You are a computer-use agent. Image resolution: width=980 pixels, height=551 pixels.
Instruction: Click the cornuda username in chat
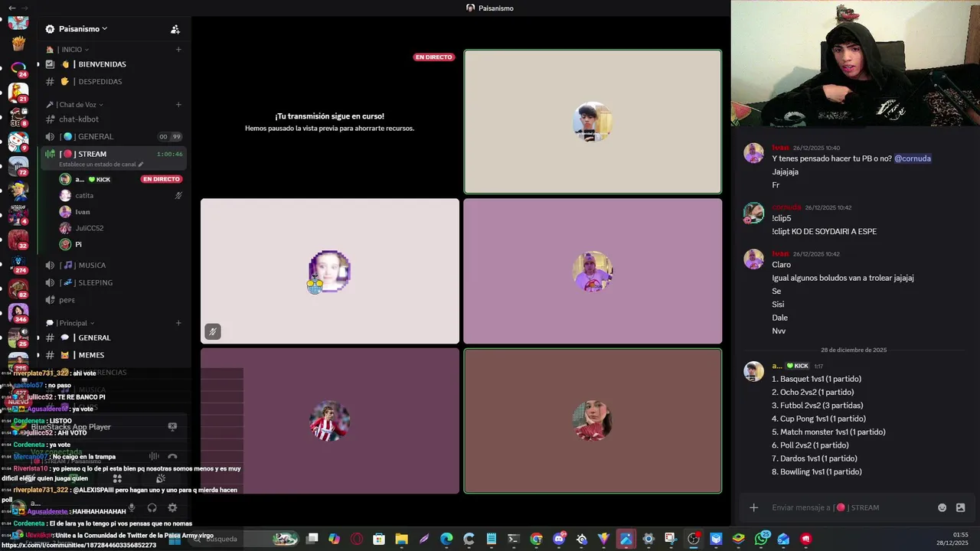pyautogui.click(x=786, y=207)
